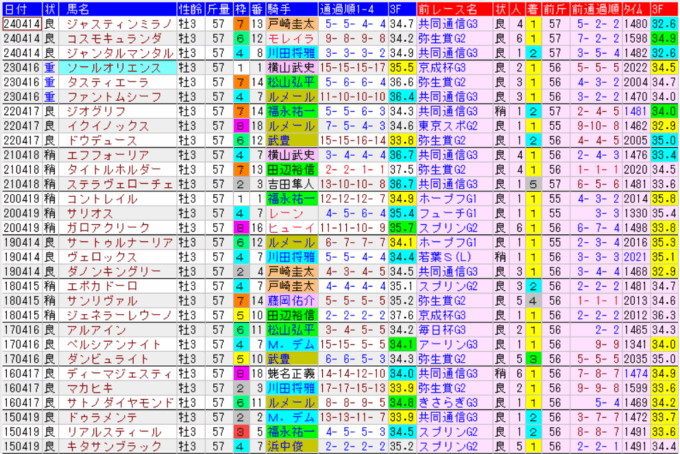Viewport: 680px width, 454px height.
Task: Open previous race きさらぎG3 for サトノダイヤモンド
Action: point(448,403)
